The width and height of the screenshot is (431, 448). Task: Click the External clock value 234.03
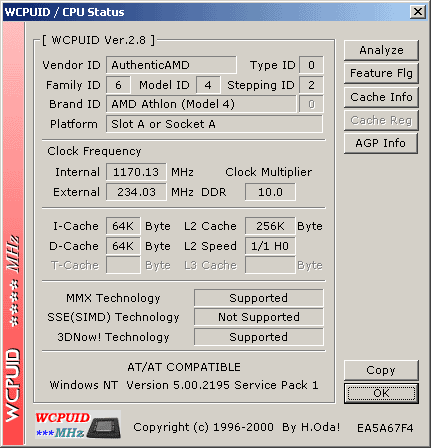point(136,192)
